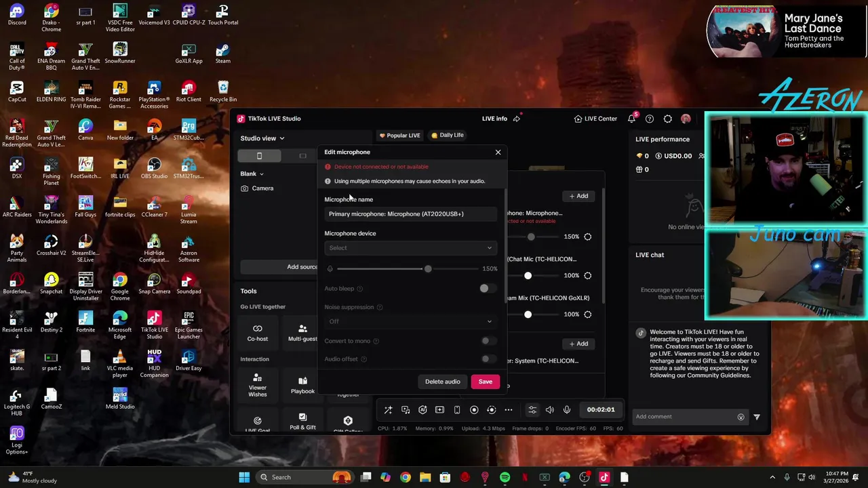Open settings gear for Chat Mic in mixer
Image resolution: width=868 pixels, height=488 pixels.
click(x=588, y=275)
